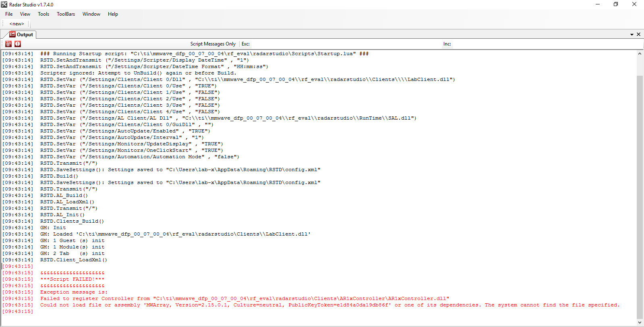Click the 'Exception message is:' line

tap(74, 292)
